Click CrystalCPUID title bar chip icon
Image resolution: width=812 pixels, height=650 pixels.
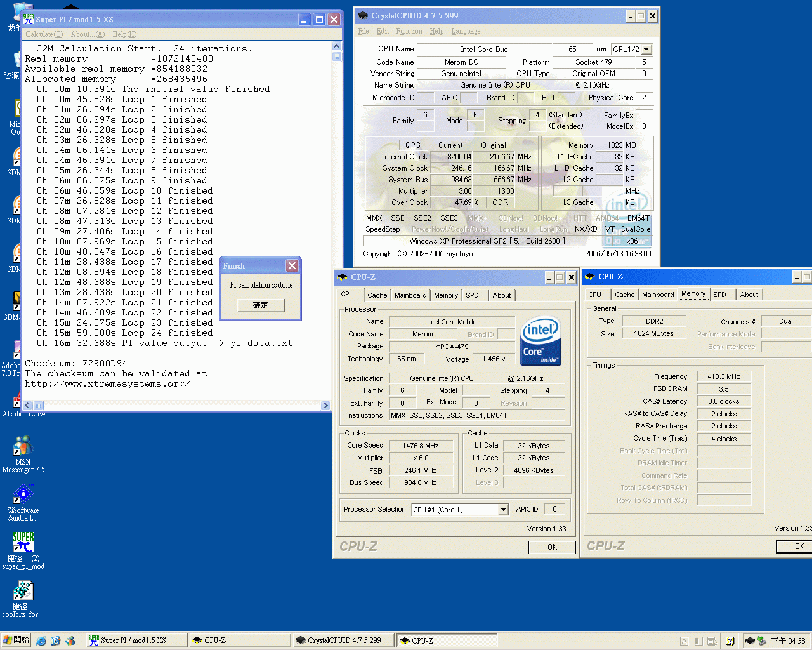coord(363,16)
